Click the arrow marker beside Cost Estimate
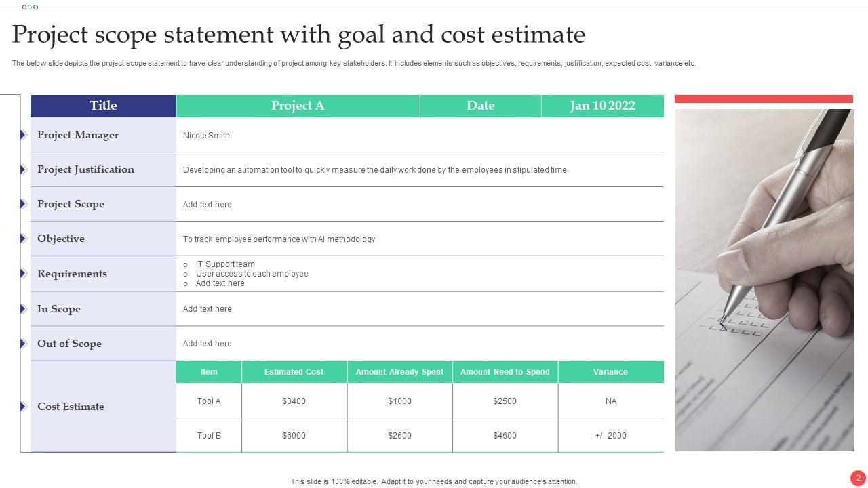This screenshot has height=488, width=868. point(23,407)
